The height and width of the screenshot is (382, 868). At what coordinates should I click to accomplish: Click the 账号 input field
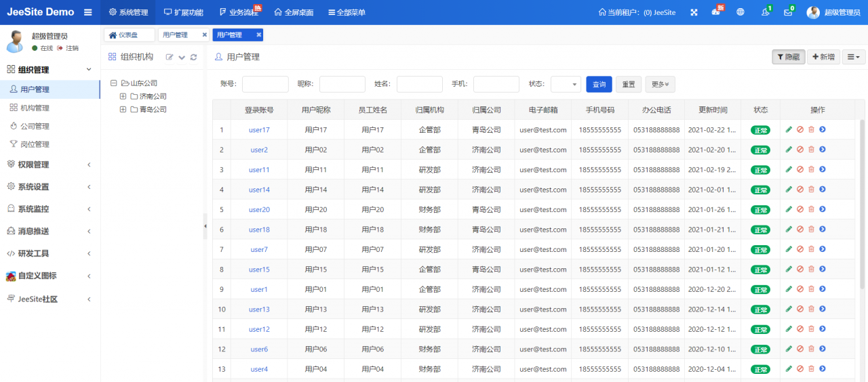point(265,84)
